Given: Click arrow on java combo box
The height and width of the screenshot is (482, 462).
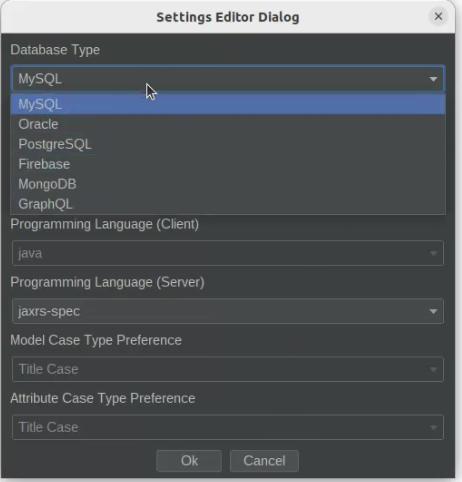Looking at the screenshot, I should coord(433,253).
